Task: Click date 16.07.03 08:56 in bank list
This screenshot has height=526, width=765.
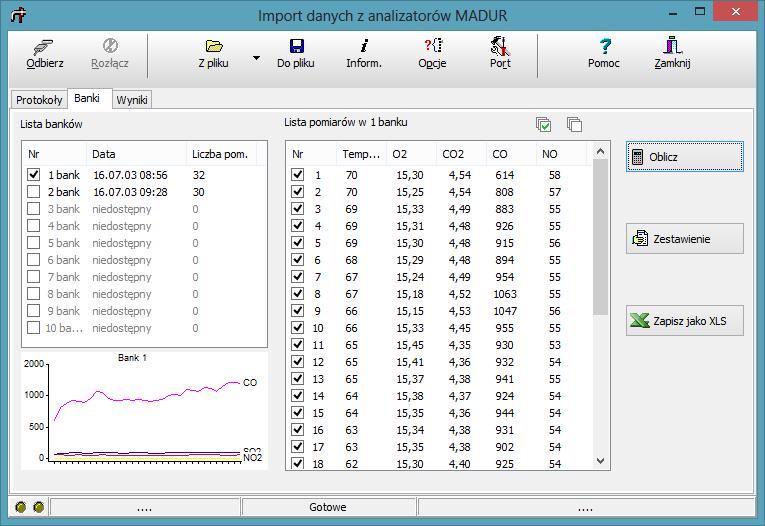Action: [x=130, y=175]
